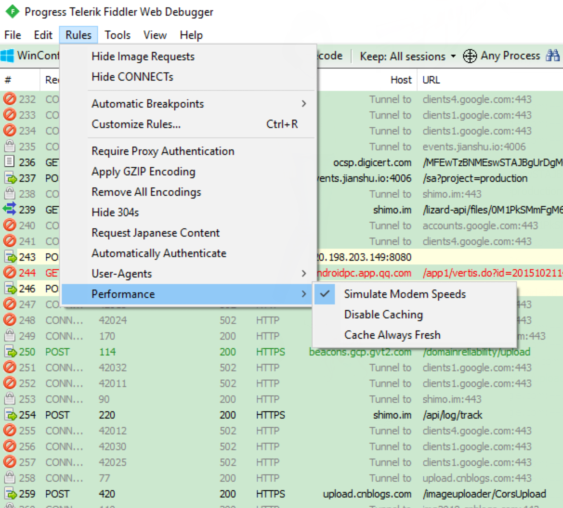Viewport: 563px width, 508px height.
Task: Click the blocked icon on session 248
Action: (x=10, y=320)
